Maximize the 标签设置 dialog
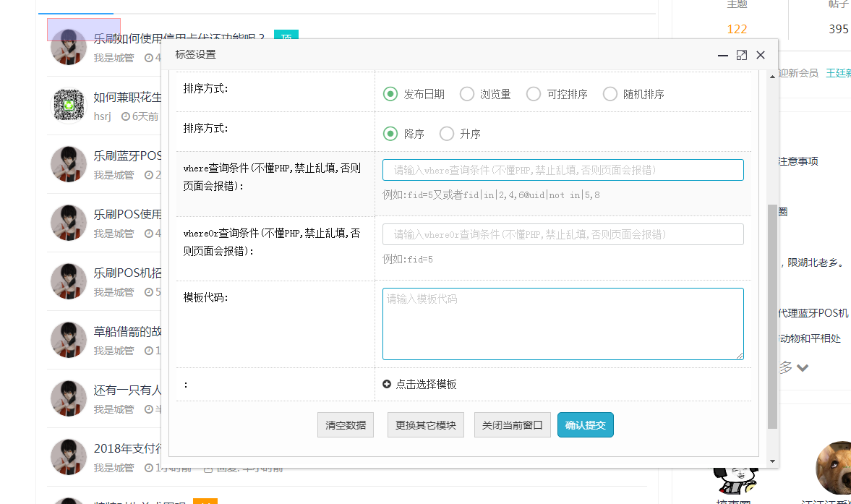Image resolution: width=851 pixels, height=504 pixels. (741, 55)
